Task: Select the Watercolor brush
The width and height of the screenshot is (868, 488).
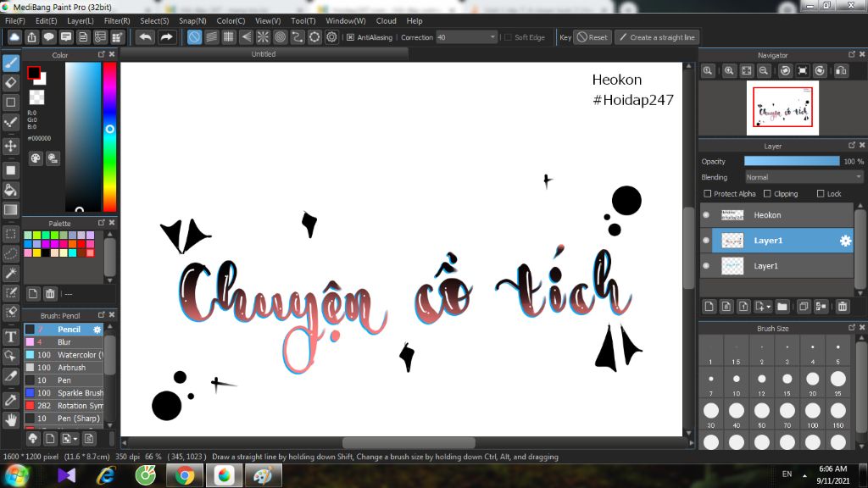Action: tap(64, 355)
